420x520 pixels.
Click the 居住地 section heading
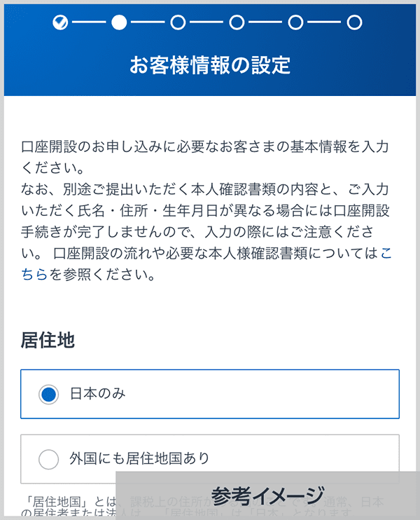[48, 341]
